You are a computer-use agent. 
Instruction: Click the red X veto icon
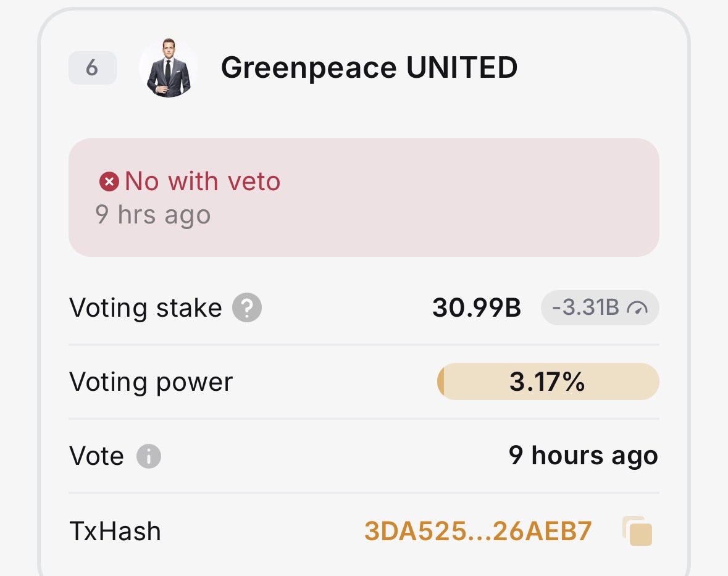(109, 182)
